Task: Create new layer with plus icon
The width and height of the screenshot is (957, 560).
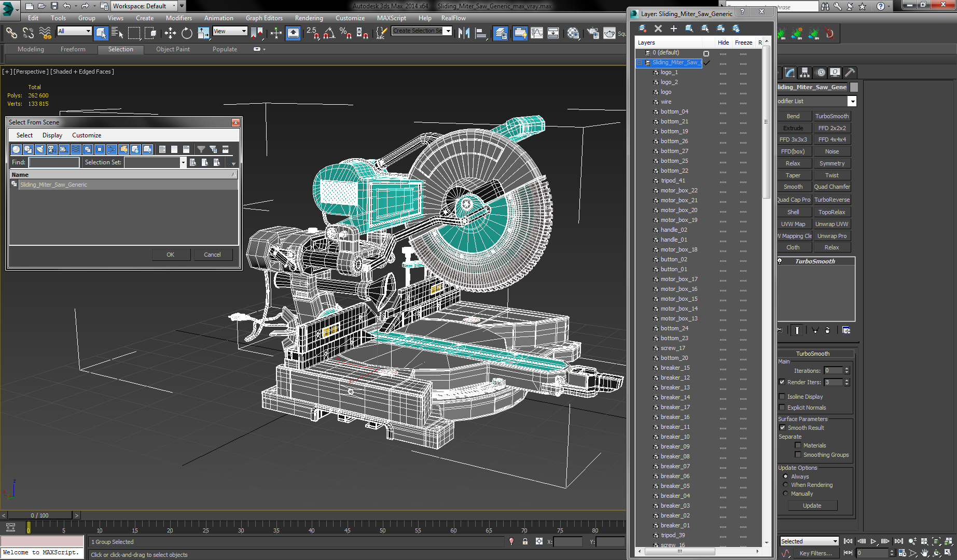Action: [x=673, y=29]
